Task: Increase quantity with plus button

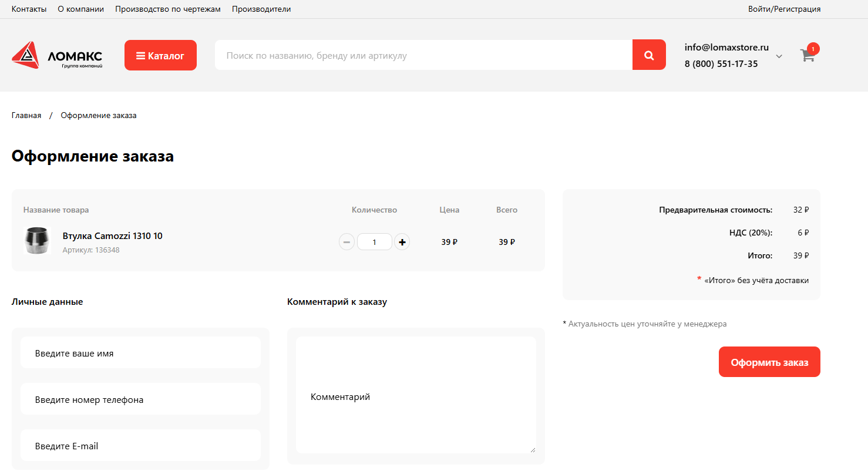Action: (402, 242)
